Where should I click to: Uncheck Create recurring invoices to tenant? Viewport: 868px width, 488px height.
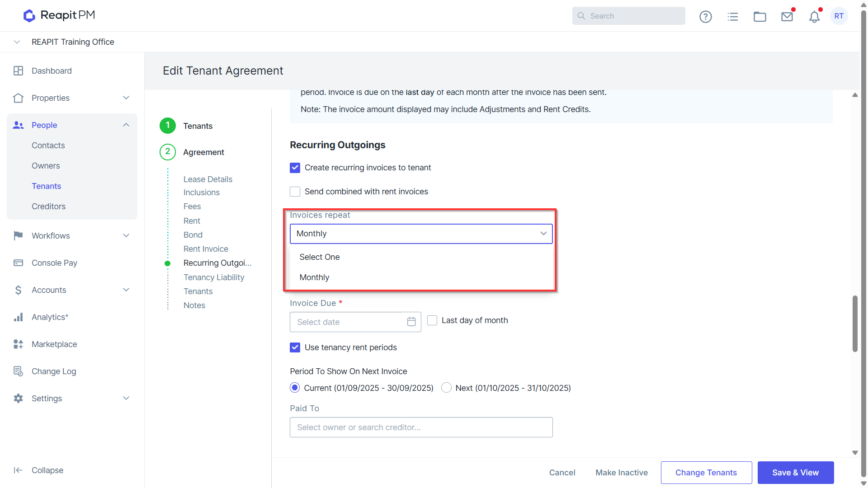coord(295,168)
